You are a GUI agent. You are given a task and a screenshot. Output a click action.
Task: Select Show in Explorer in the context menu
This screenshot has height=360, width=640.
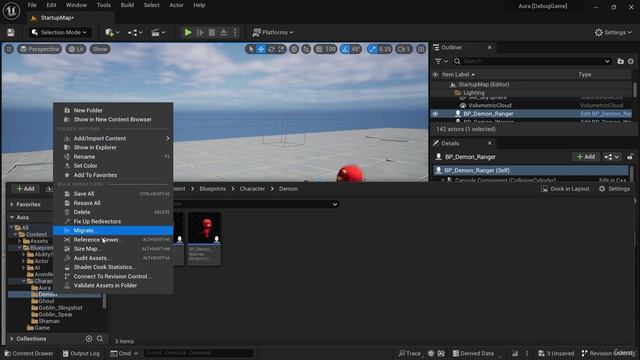[x=113, y=147]
